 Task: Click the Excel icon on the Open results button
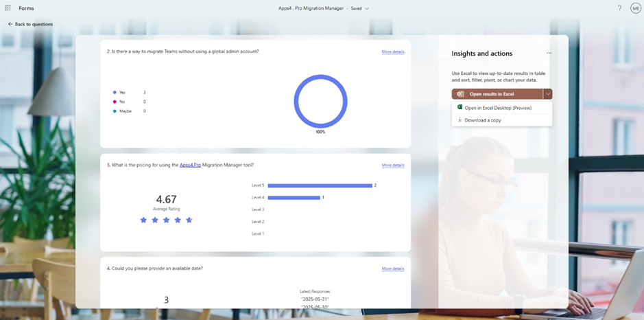(460, 94)
